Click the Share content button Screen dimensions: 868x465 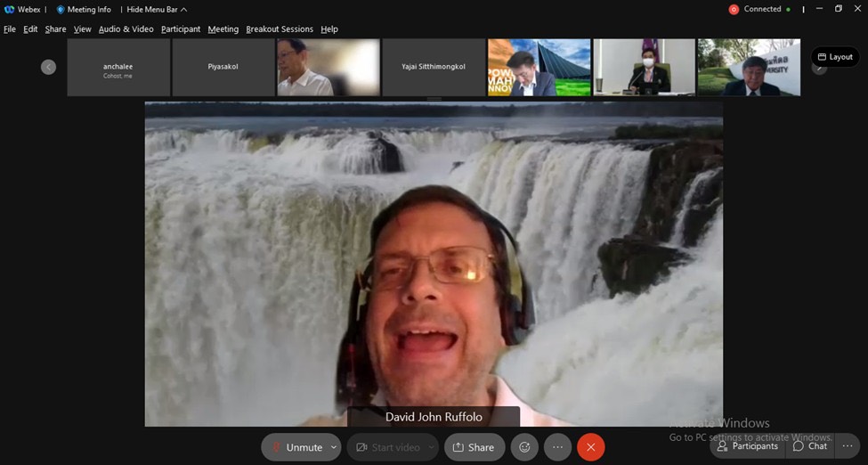[474, 447]
